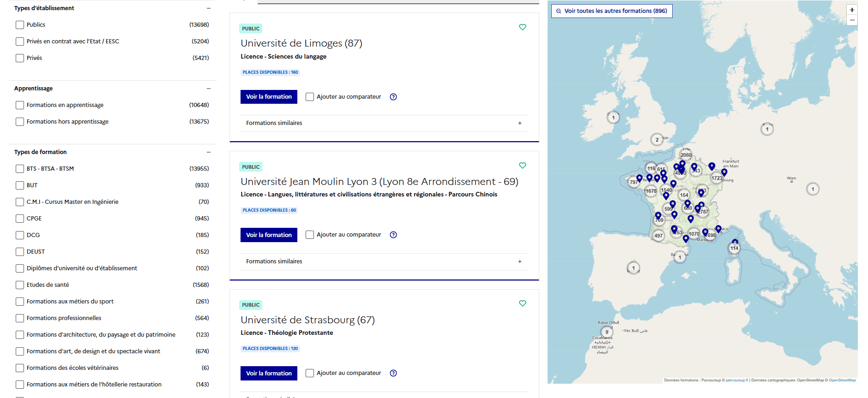
Task: Click heart icon for Université Jean Moulin Lyon 3
Action: coord(522,166)
